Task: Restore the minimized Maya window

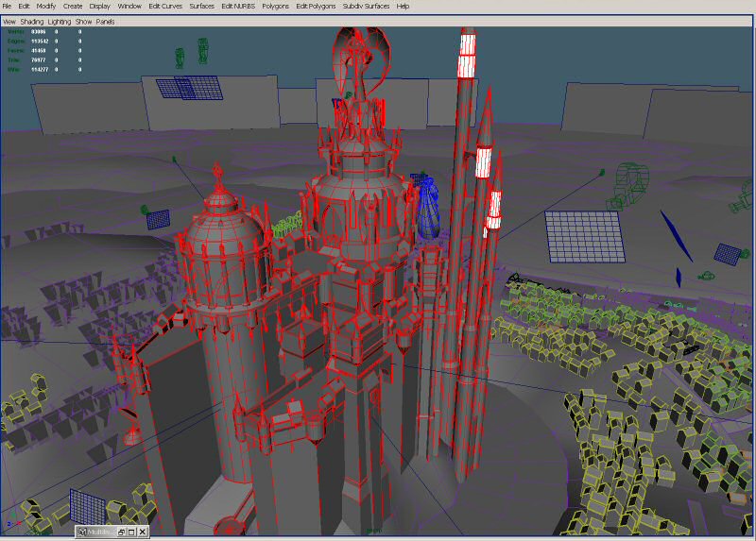Action: click(x=122, y=533)
